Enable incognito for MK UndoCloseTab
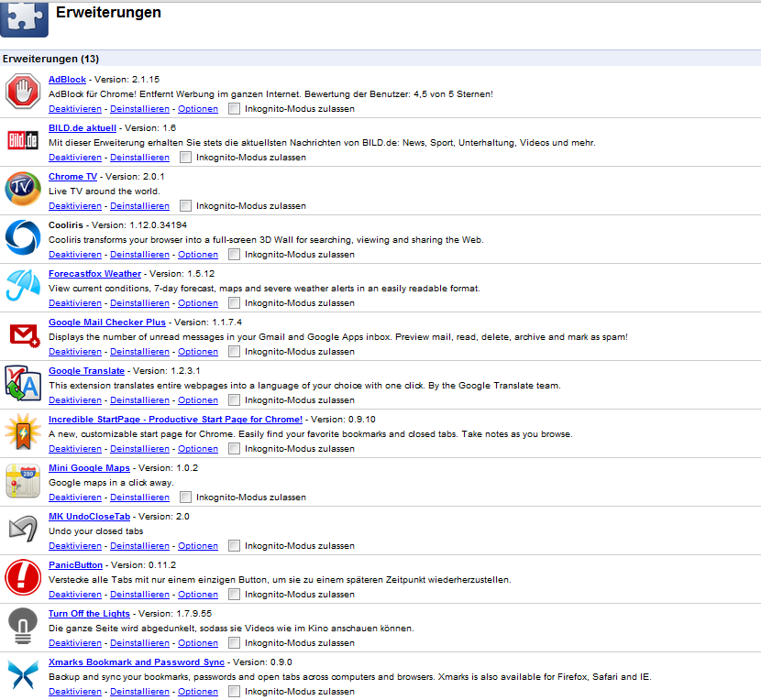This screenshot has width=761, height=700. 234,545
